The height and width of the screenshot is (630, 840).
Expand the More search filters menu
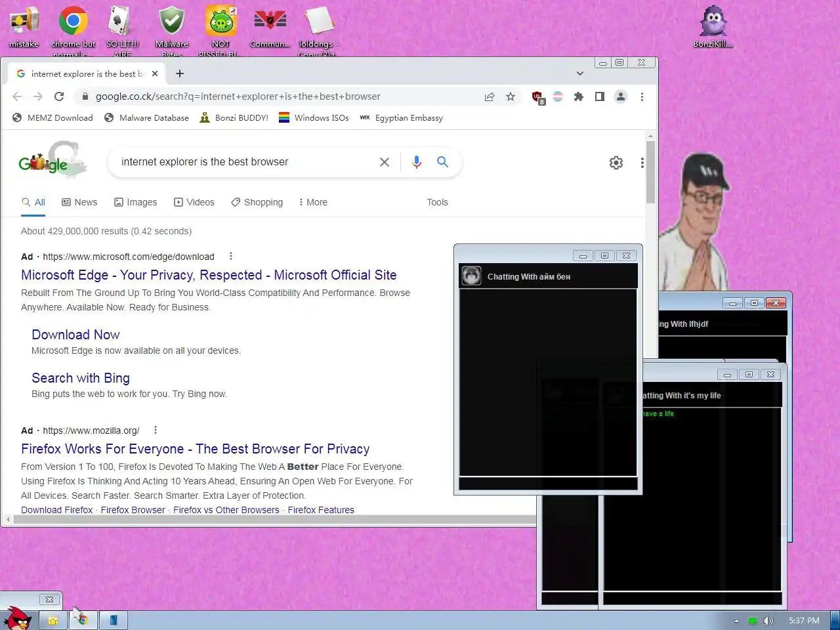[312, 202]
